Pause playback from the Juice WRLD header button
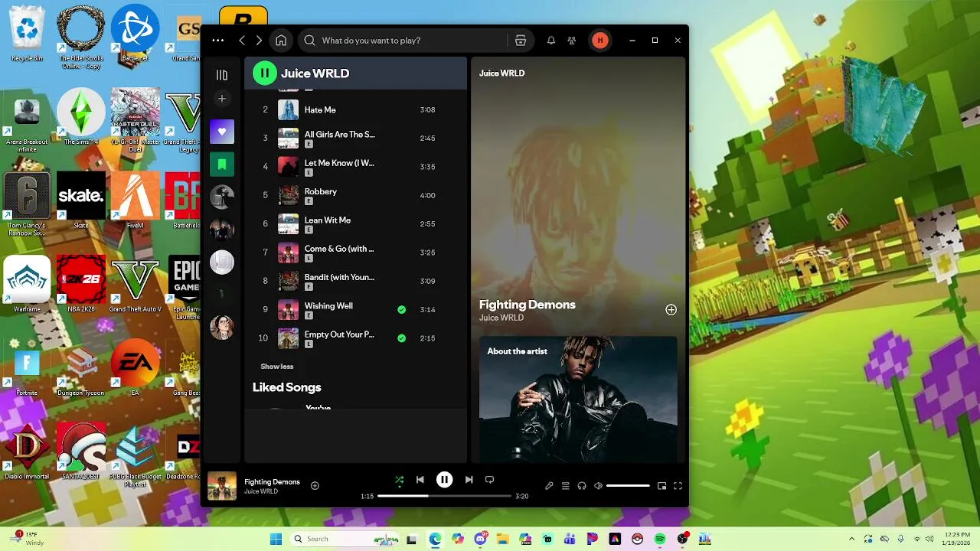The height and width of the screenshot is (551, 980). click(x=265, y=73)
